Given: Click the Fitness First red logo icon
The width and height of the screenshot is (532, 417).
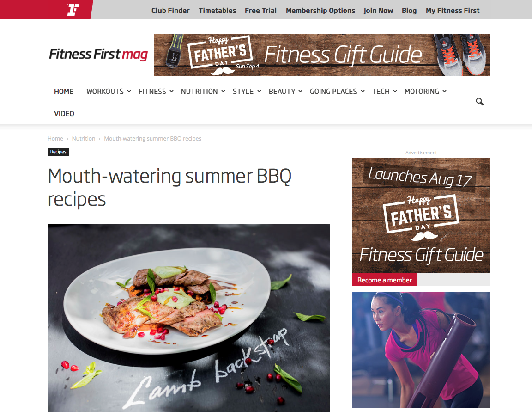Looking at the screenshot, I should [73, 10].
